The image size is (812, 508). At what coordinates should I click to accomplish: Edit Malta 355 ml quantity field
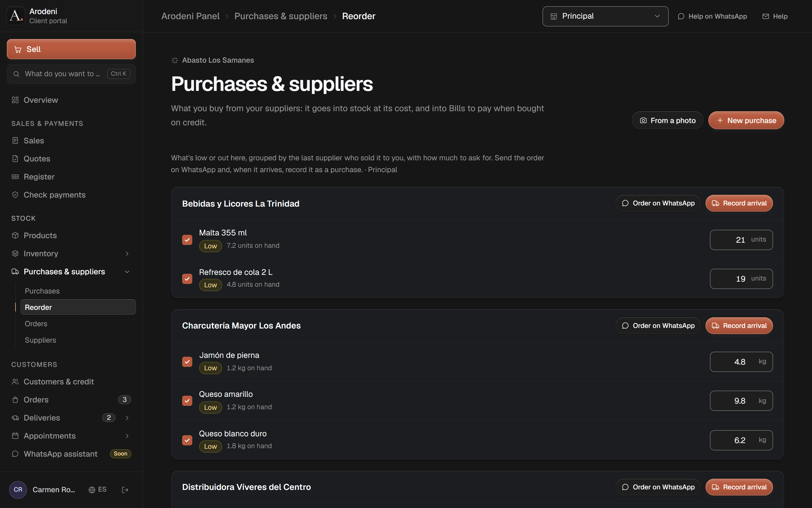point(741,240)
